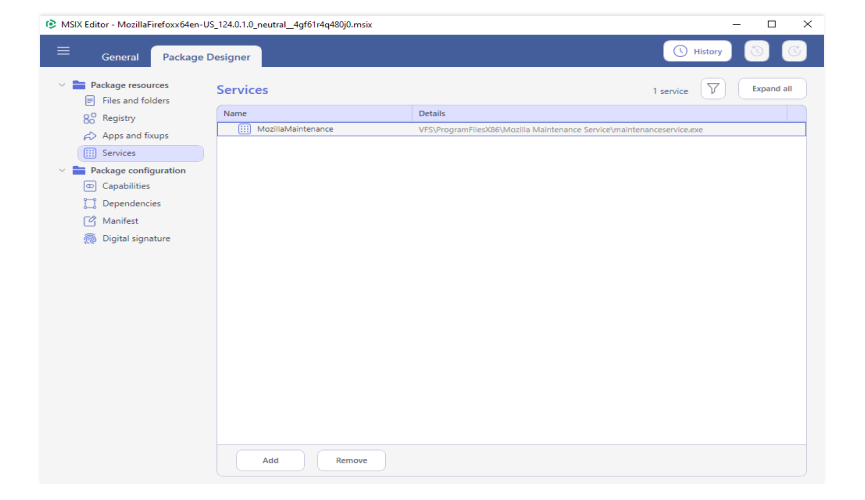Open Apps and fixups

pyautogui.click(x=135, y=135)
